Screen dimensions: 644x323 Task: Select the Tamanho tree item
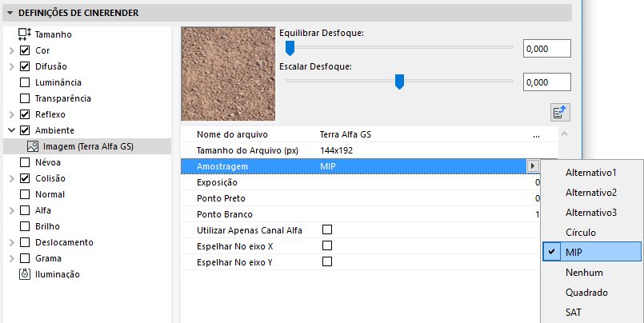point(54,34)
